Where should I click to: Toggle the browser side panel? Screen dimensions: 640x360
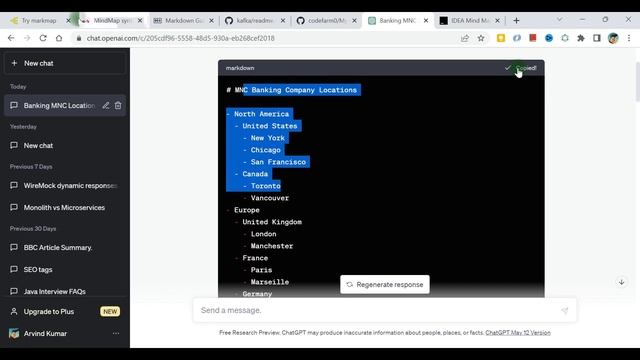pyautogui.click(x=597, y=38)
